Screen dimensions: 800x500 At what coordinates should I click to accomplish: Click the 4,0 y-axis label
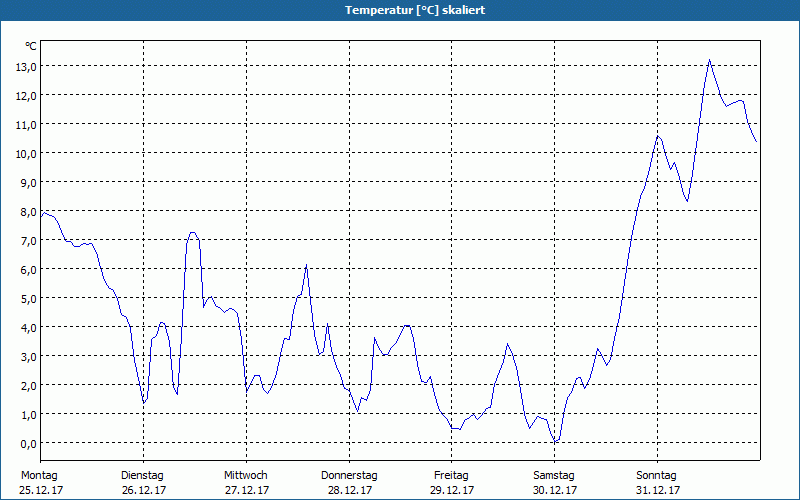(30, 328)
